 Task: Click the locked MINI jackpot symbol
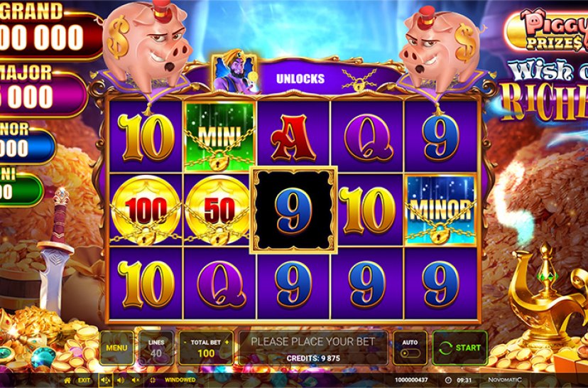click(x=219, y=136)
